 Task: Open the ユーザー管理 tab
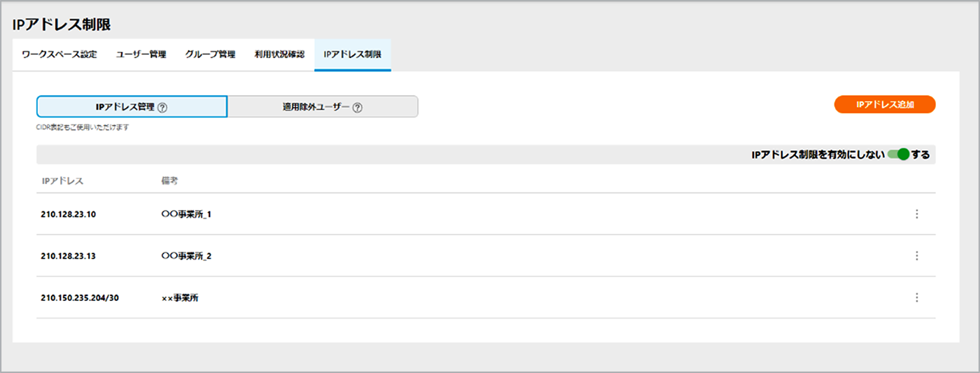[141, 55]
